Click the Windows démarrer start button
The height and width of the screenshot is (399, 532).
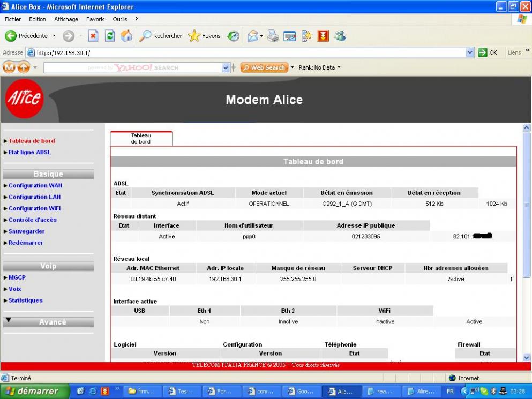tap(35, 391)
